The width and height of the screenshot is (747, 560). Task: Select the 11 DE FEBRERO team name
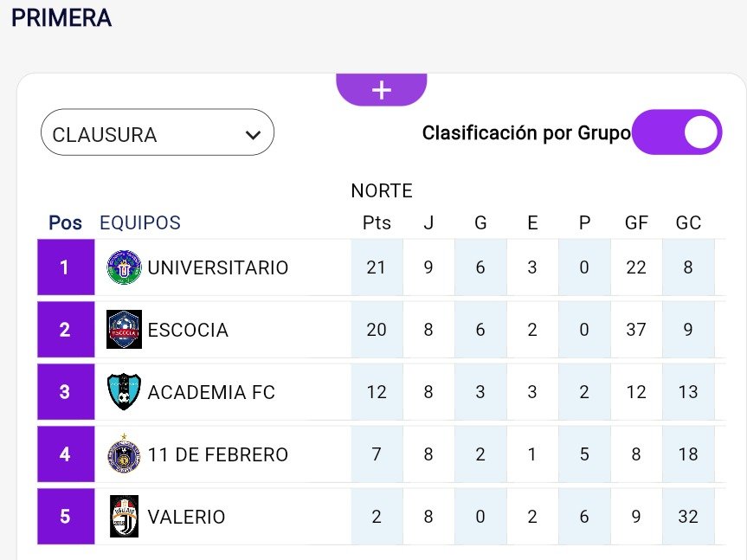[x=217, y=454]
